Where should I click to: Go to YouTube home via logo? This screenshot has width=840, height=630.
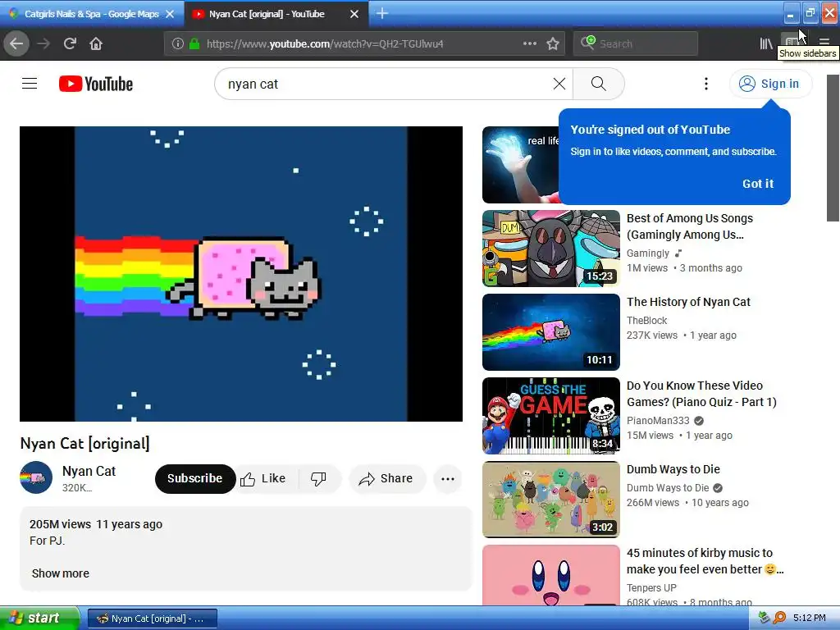[x=96, y=84]
